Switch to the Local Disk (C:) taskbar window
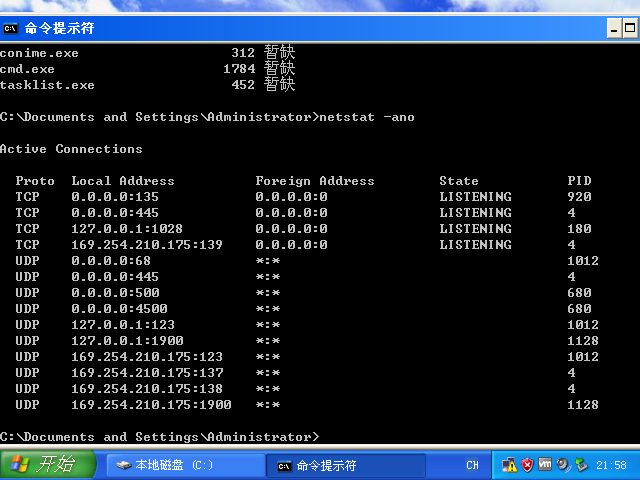 point(185,465)
